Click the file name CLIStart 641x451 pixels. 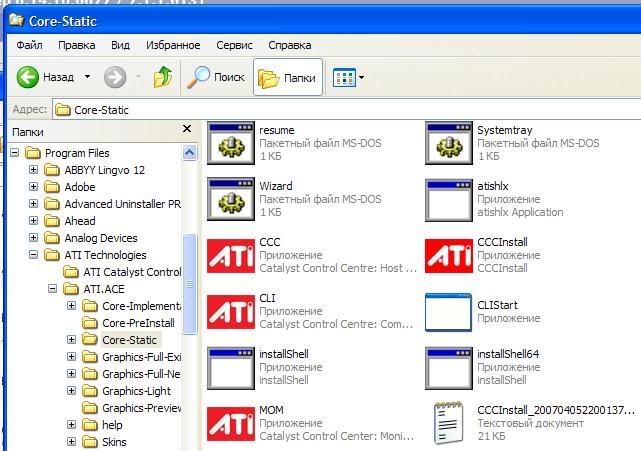(x=497, y=305)
